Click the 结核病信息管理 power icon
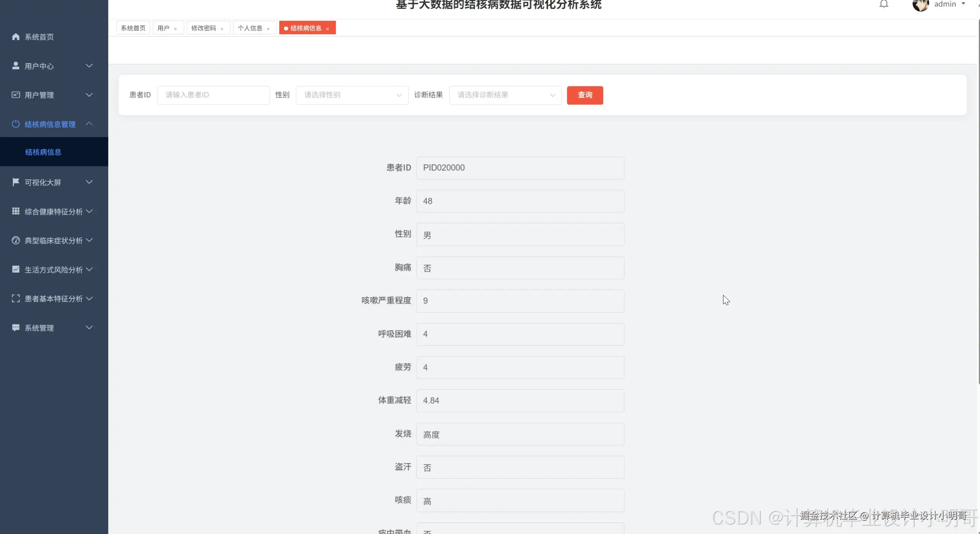The height and width of the screenshot is (534, 980). (15, 124)
